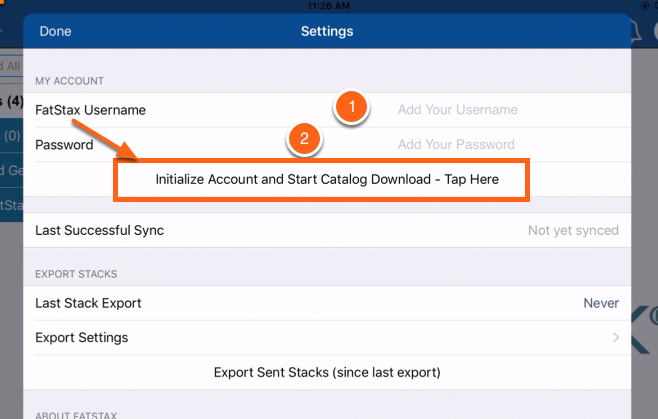Select the Last Successful Sync row
The height and width of the screenshot is (419, 658).
click(327, 230)
